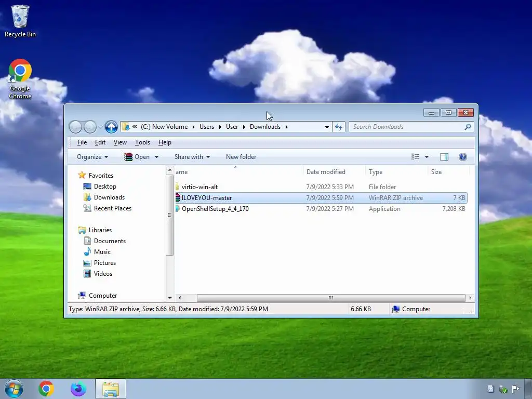Open the Windows Start orb
Image resolution: width=532 pixels, height=399 pixels.
(x=14, y=389)
